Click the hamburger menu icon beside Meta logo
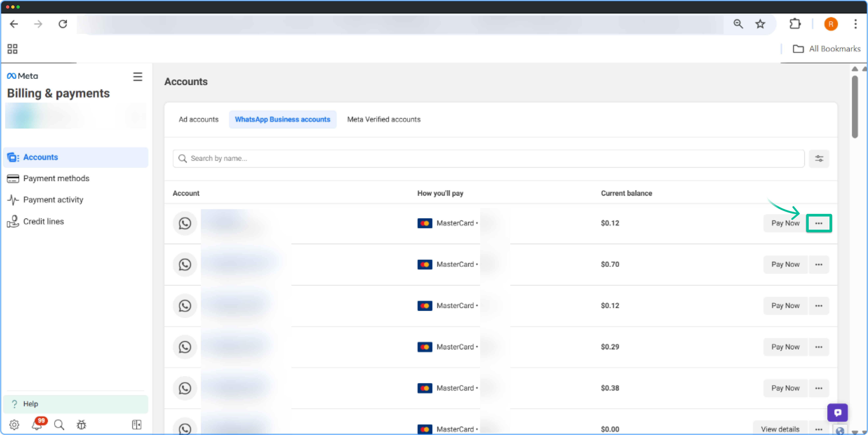Screen dimensions: 868x435 click(x=137, y=77)
